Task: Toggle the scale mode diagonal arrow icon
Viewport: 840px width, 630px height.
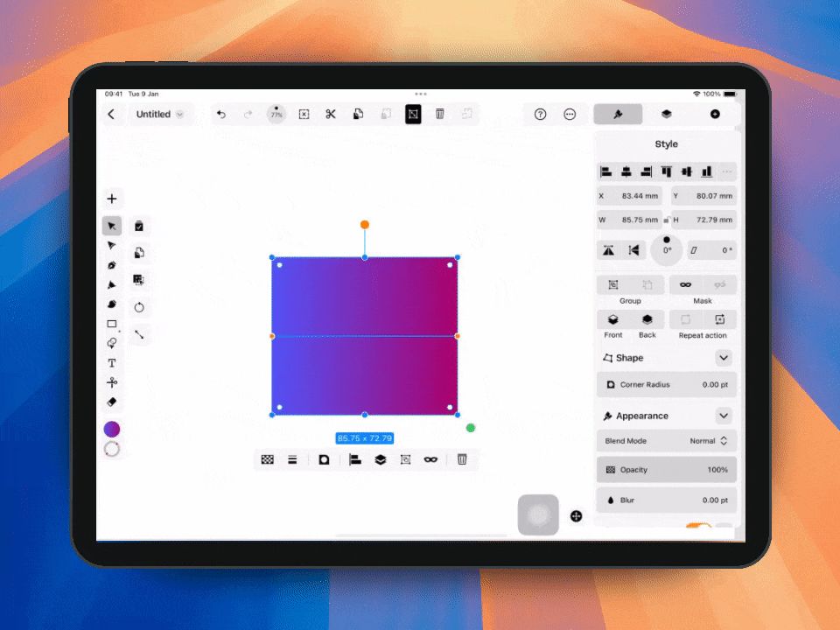Action: click(x=139, y=334)
